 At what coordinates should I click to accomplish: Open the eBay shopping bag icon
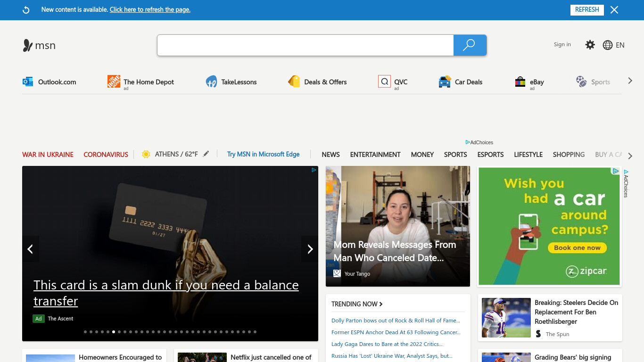point(520,82)
